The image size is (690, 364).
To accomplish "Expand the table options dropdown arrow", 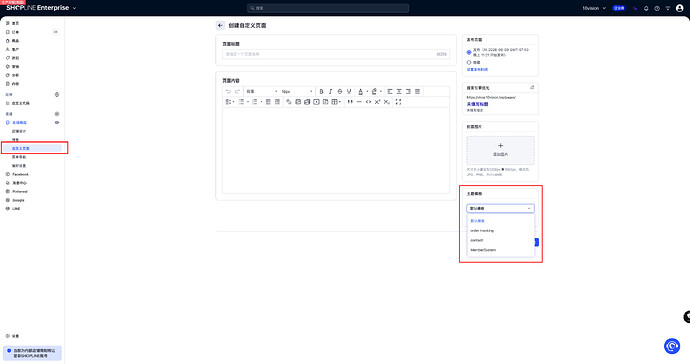I will [x=340, y=102].
